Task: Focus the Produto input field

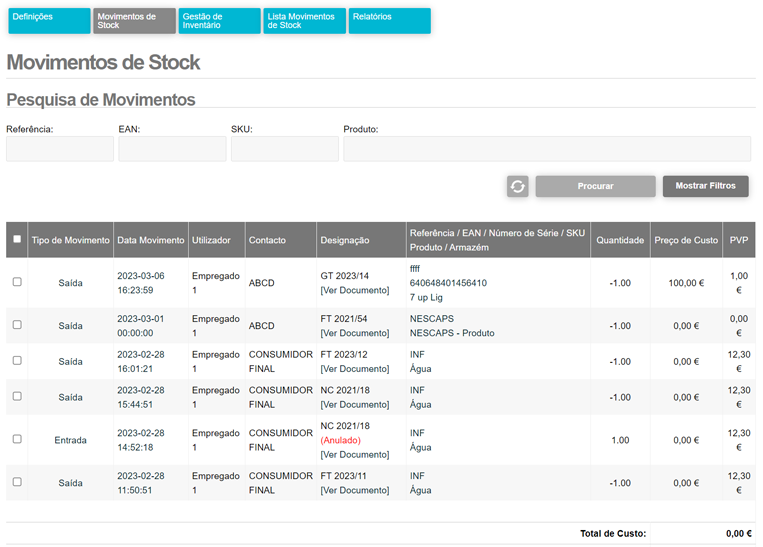Action: [547, 149]
